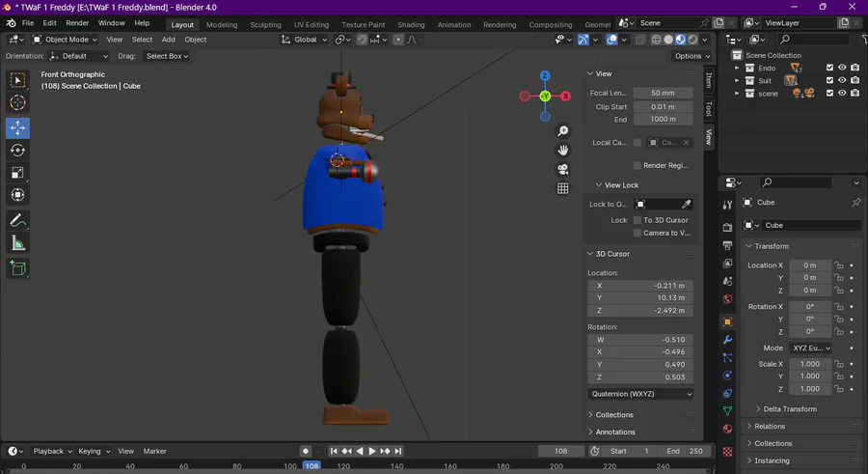Screen dimensions: 868x474
Task: Switch to the Modeling workspace tab
Action: click(x=222, y=25)
